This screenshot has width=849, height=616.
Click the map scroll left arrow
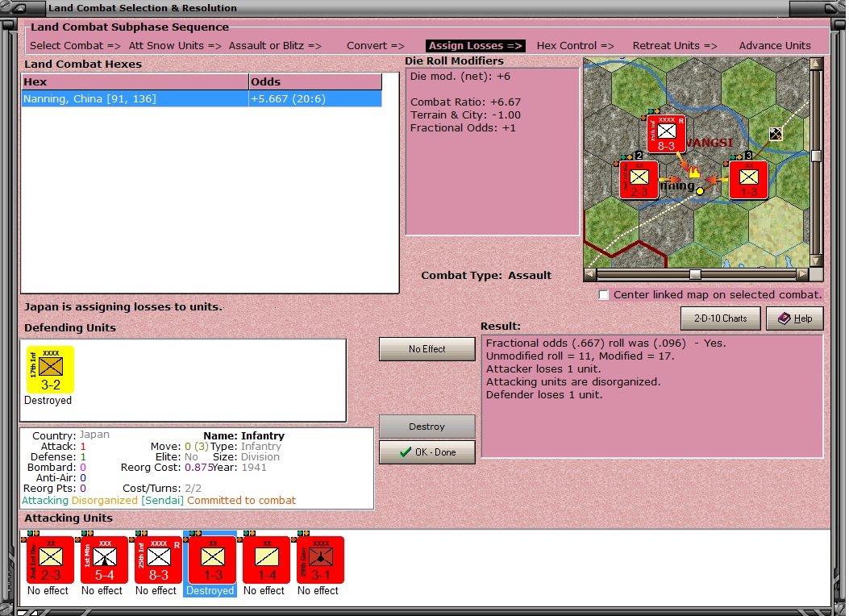pos(590,274)
